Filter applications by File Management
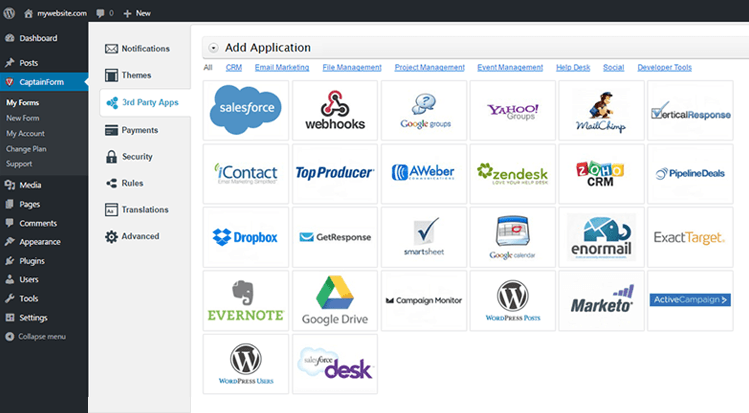The height and width of the screenshot is (413, 749). tap(352, 67)
